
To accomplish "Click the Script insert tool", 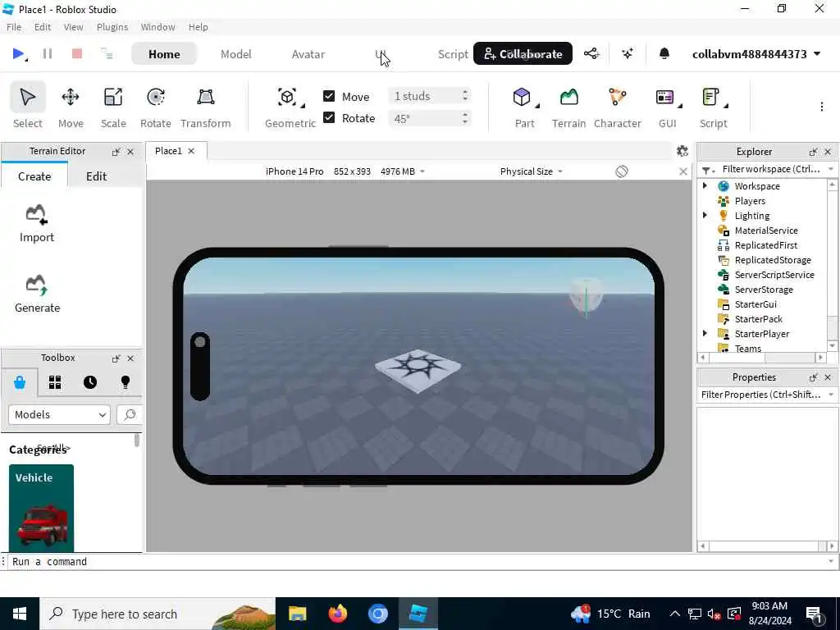I will coord(713,107).
